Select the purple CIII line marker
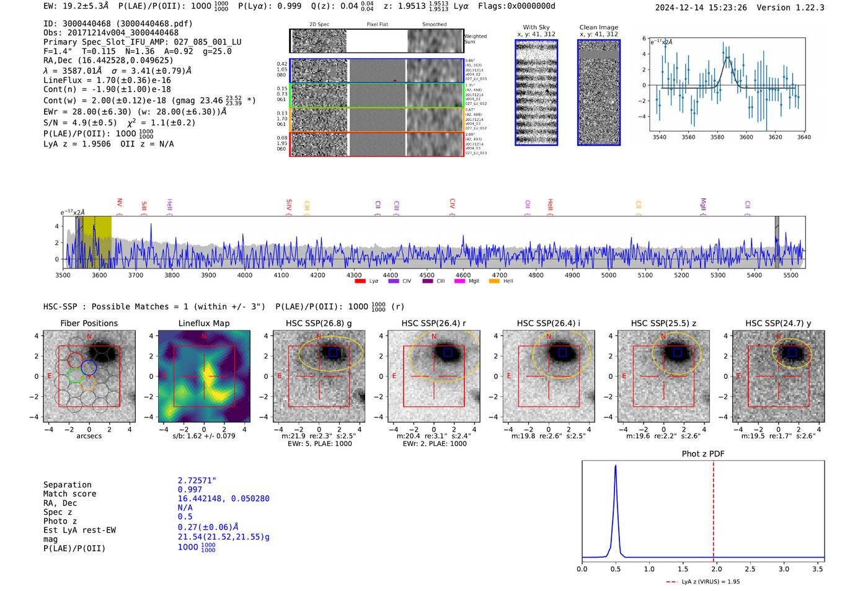Screen dimensions: 868x591 tap(396, 207)
